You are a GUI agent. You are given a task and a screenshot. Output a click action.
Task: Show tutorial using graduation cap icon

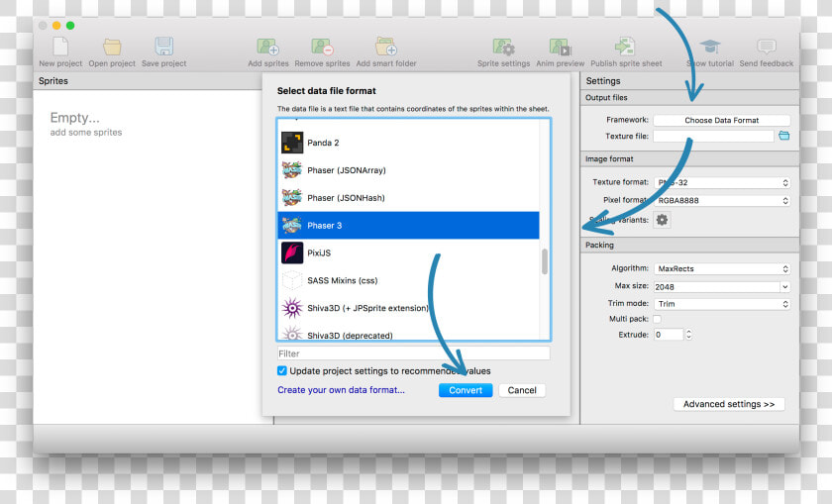pos(710,52)
